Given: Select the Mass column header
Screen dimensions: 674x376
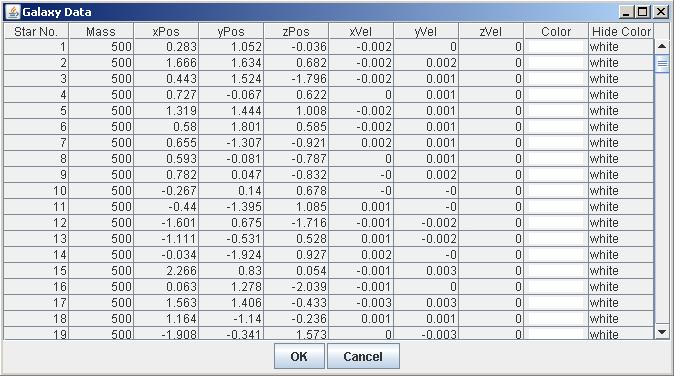Looking at the screenshot, I should (x=101, y=31).
